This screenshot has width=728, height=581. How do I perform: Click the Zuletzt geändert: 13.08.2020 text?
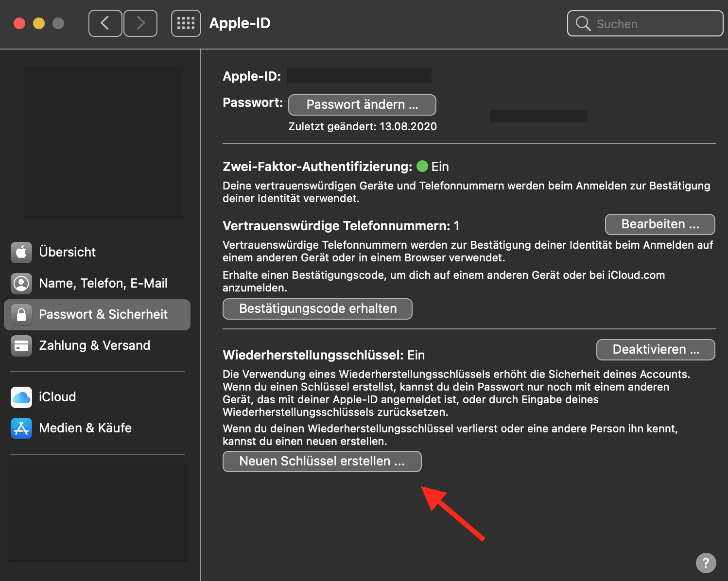pyautogui.click(x=363, y=127)
